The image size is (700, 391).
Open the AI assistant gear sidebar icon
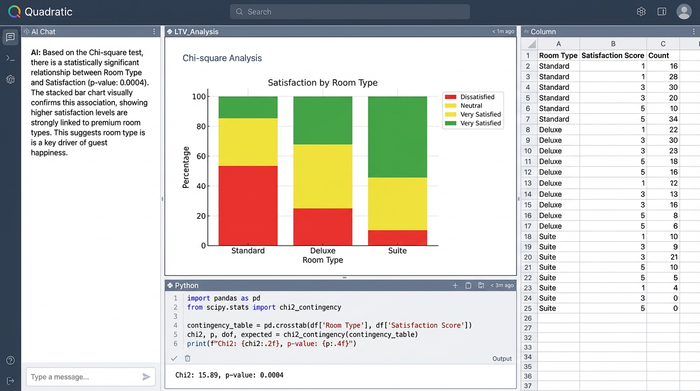tap(10, 79)
